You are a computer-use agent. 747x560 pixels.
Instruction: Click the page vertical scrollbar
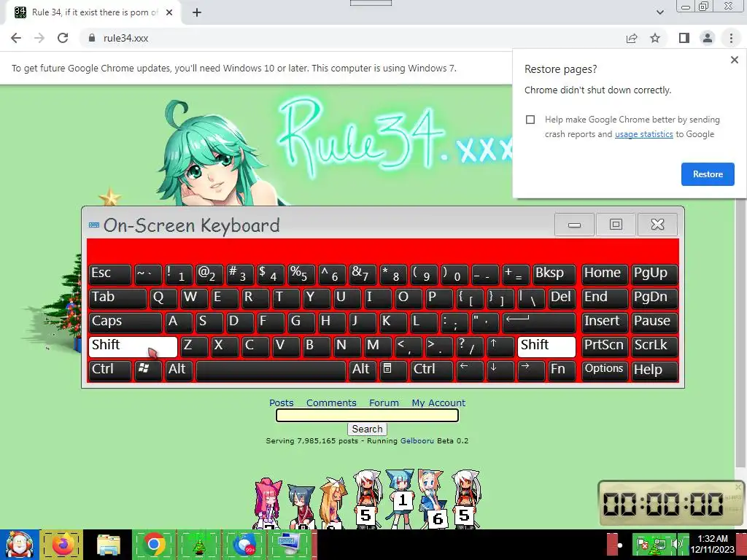(x=741, y=333)
